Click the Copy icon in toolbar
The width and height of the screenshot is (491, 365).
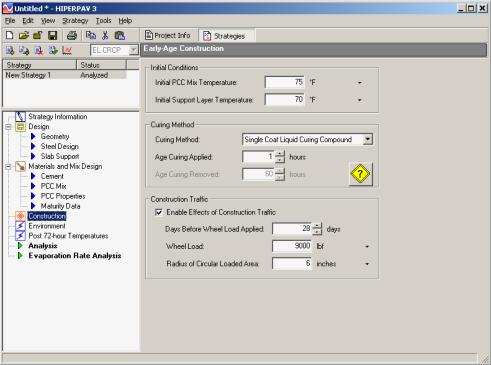[x=91, y=35]
